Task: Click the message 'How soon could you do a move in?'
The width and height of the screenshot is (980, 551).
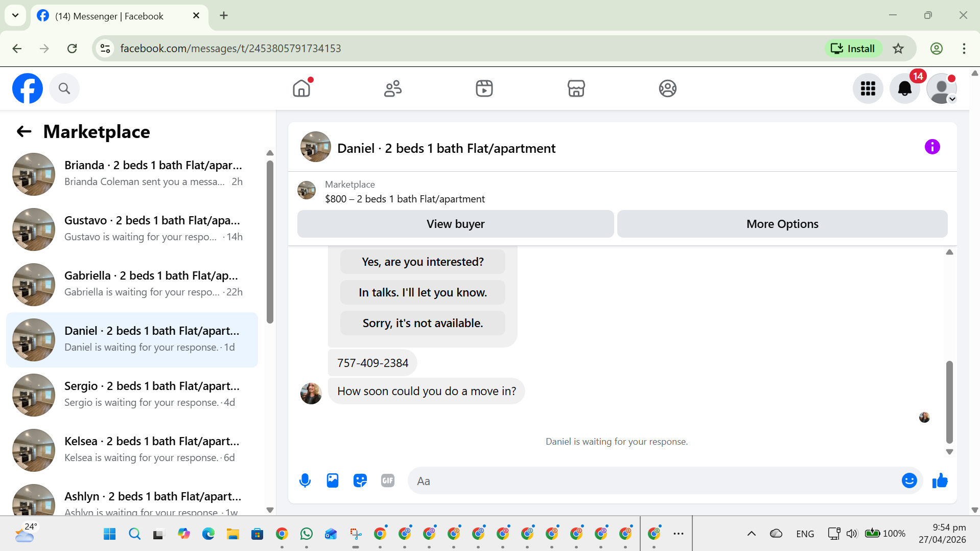Action: pos(426,391)
